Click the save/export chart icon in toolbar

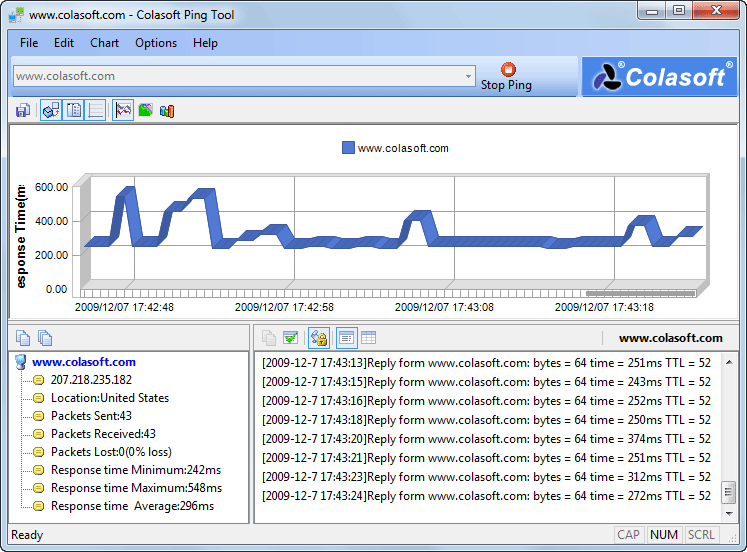tap(22, 110)
